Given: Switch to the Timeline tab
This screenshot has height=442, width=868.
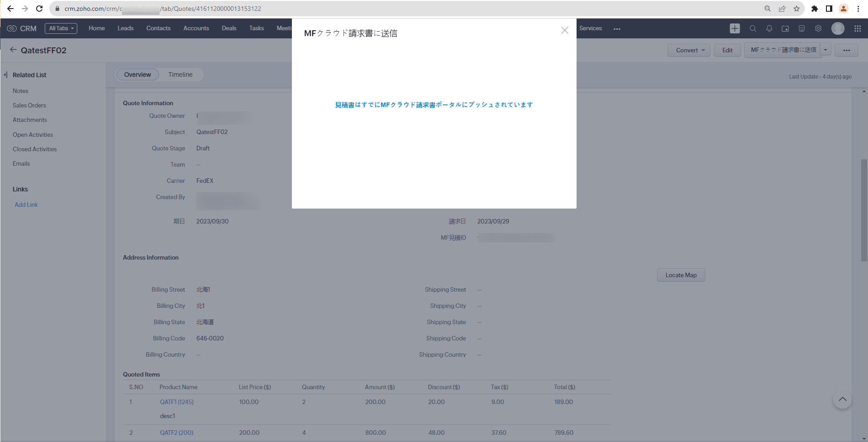Looking at the screenshot, I should coord(180,74).
